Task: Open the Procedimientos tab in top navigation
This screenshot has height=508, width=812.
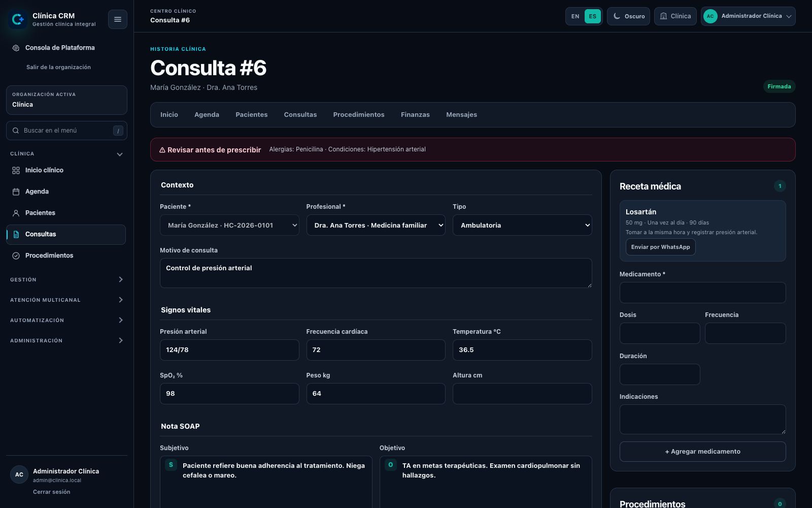Action: click(359, 115)
